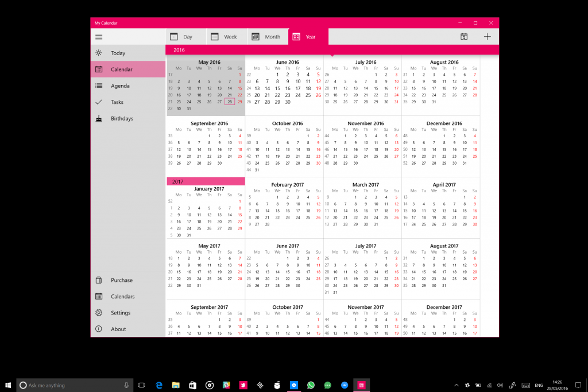Open the About info icon
The width and height of the screenshot is (588, 392).
tap(99, 329)
